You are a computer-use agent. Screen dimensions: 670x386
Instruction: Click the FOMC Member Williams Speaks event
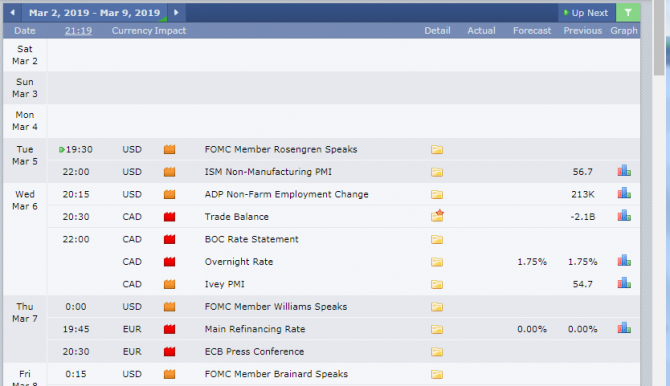point(276,306)
